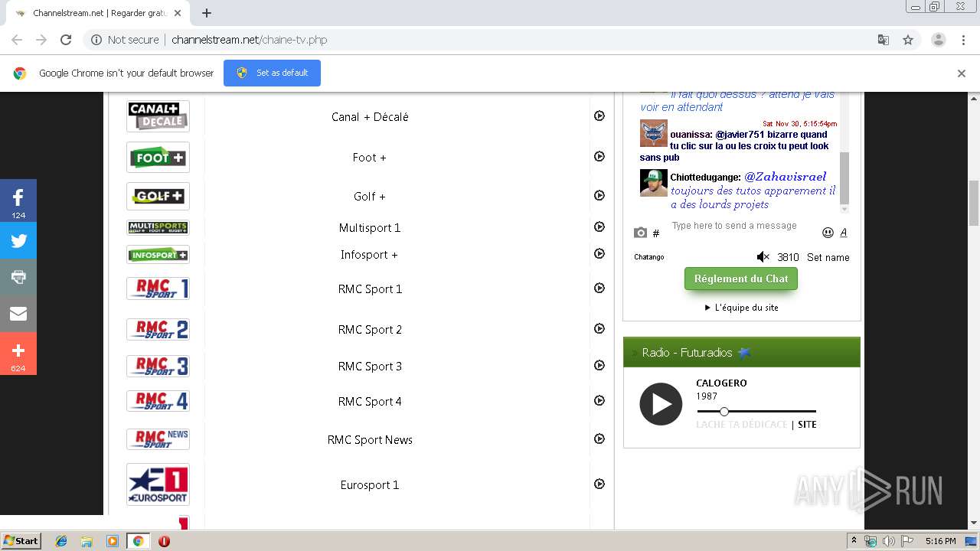Open the RMC Sport 3 logo

(158, 366)
